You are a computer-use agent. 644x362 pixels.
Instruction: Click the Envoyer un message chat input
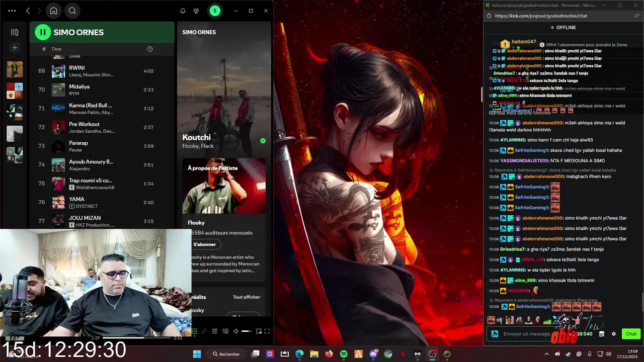click(x=527, y=334)
